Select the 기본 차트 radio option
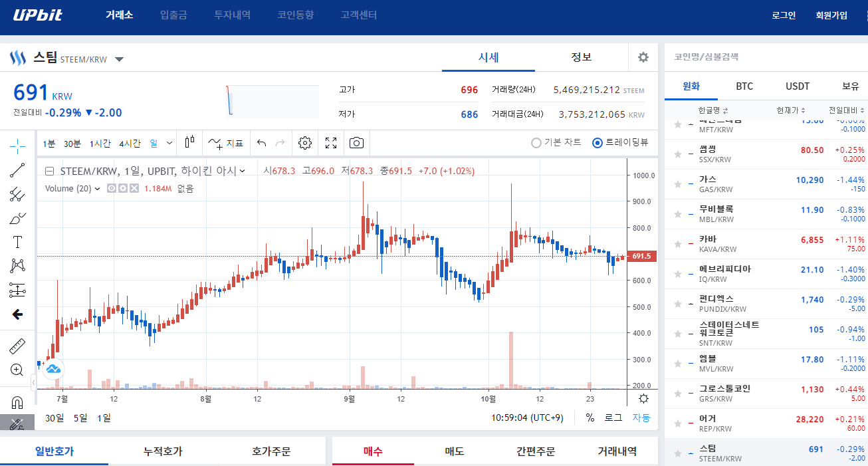The height and width of the screenshot is (466, 868). coord(556,142)
